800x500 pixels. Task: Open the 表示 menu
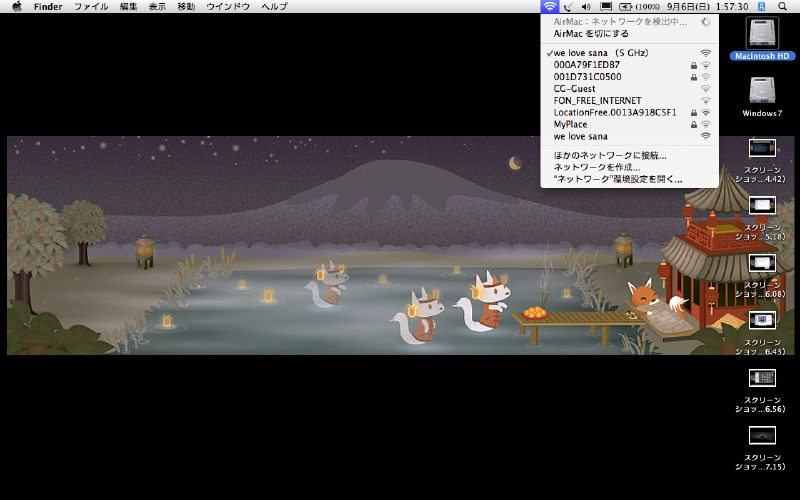[x=157, y=7]
